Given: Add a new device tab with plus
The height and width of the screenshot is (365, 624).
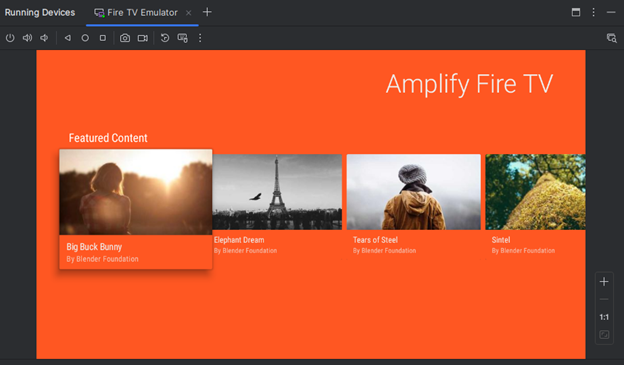Looking at the screenshot, I should (x=207, y=12).
